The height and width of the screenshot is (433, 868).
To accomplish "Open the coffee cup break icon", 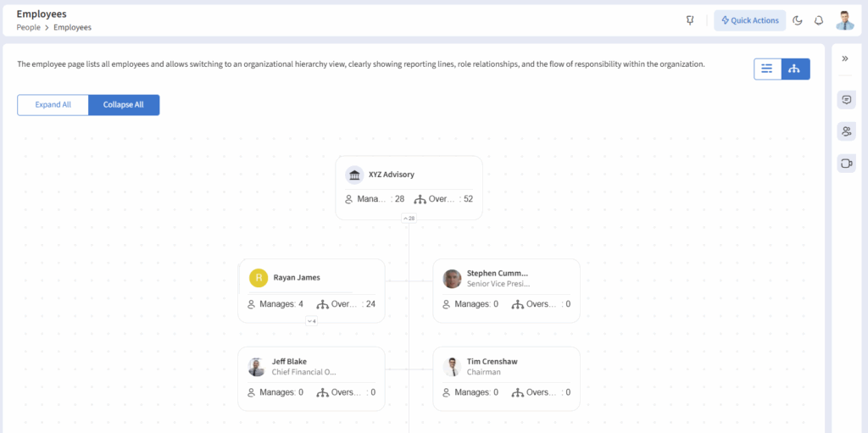I will point(846,163).
